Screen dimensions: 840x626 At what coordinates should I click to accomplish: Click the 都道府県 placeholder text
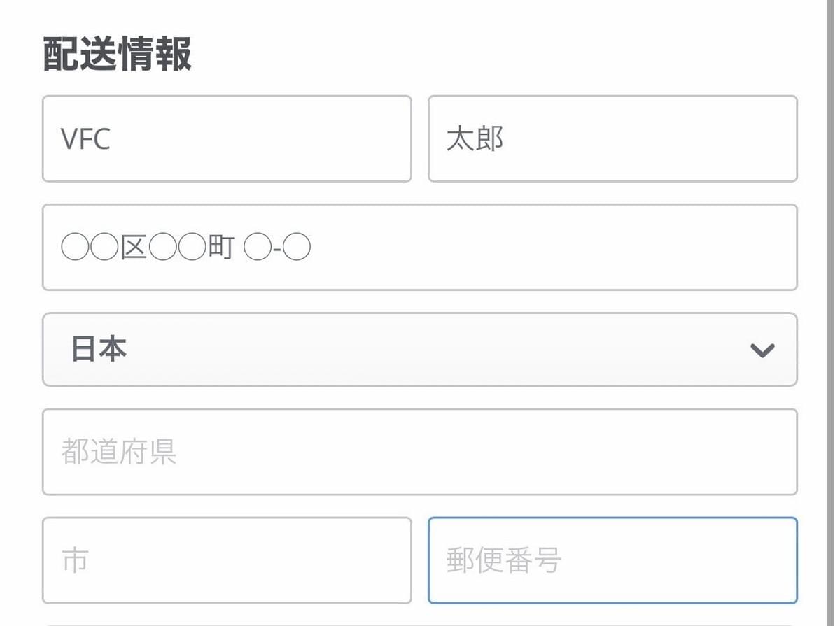click(118, 452)
